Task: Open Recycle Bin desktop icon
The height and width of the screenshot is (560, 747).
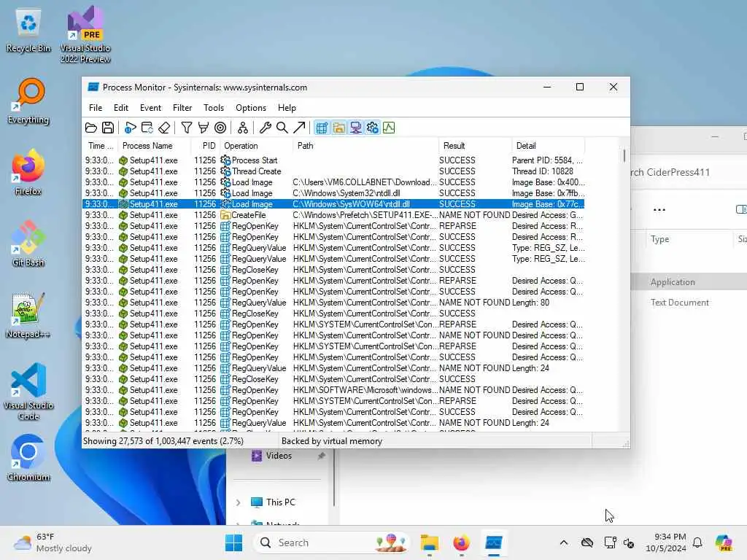Action: point(28,31)
